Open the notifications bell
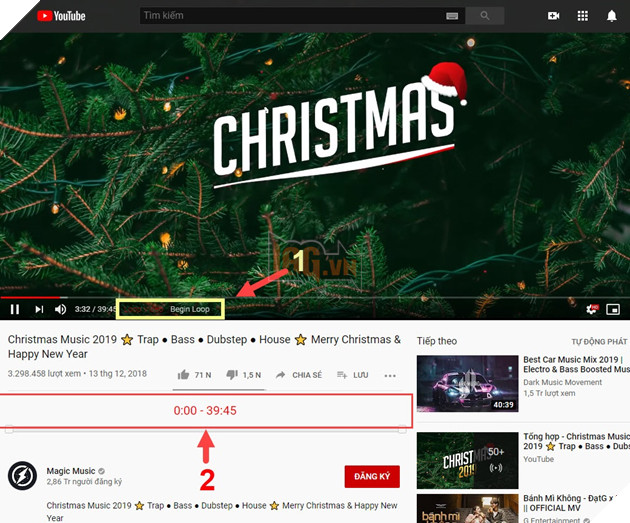This screenshot has width=630, height=523. [x=612, y=16]
